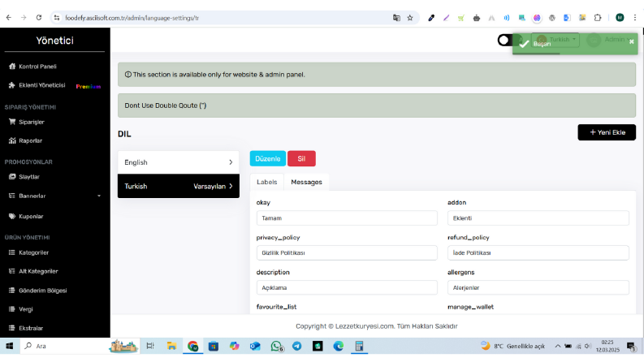Edit the refund_policy input field
The height and width of the screenshot is (362, 644).
point(538,252)
